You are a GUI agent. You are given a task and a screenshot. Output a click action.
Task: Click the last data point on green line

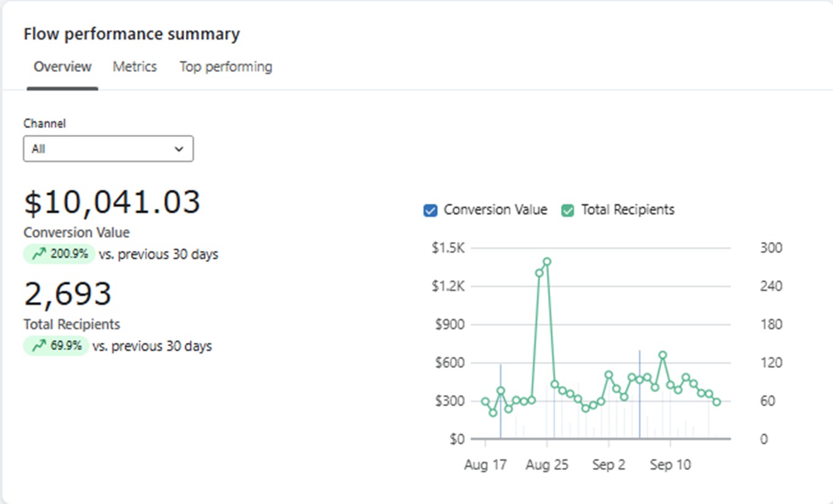point(716,402)
